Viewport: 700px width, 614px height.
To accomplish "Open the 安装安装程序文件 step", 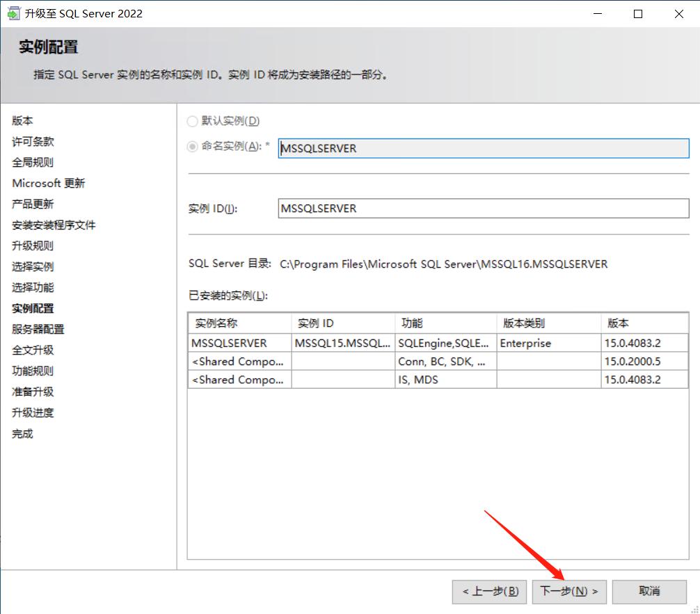I will 54,225.
